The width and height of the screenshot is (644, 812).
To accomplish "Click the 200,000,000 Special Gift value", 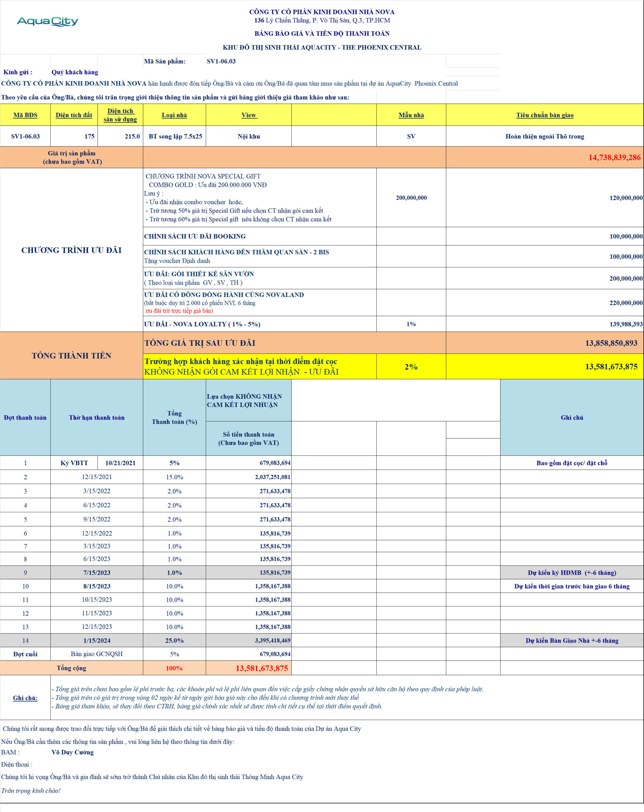I will [411, 198].
